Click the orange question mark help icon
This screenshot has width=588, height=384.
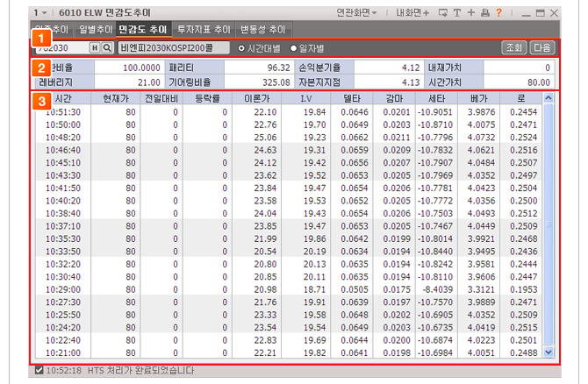pyautogui.click(x=498, y=13)
